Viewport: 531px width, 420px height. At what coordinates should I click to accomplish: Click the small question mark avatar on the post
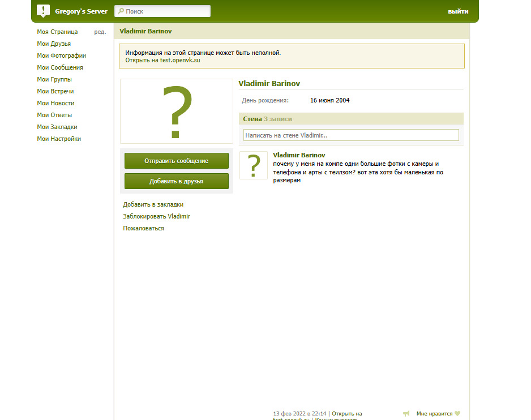254,165
